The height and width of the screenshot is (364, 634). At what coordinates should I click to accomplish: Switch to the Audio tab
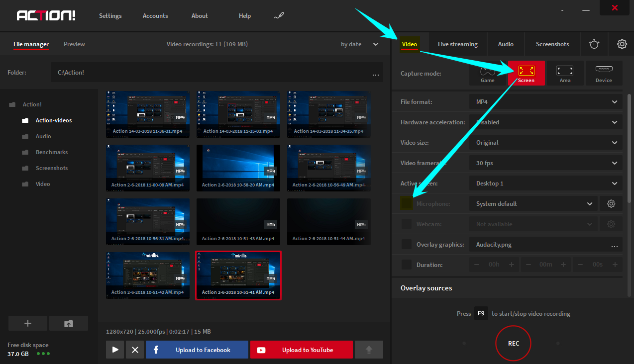[x=506, y=44]
